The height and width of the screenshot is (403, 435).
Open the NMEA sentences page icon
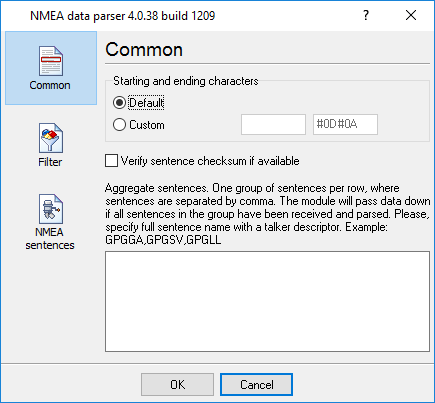pos(51,209)
